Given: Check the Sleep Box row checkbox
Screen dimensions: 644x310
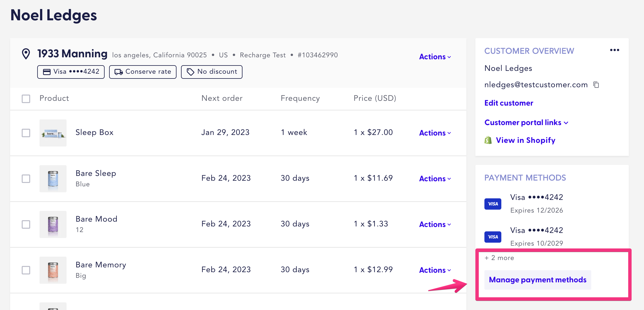Looking at the screenshot, I should [x=26, y=133].
